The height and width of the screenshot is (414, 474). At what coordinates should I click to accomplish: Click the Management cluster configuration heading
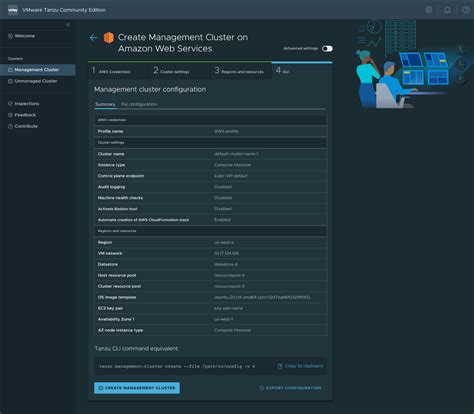click(150, 89)
